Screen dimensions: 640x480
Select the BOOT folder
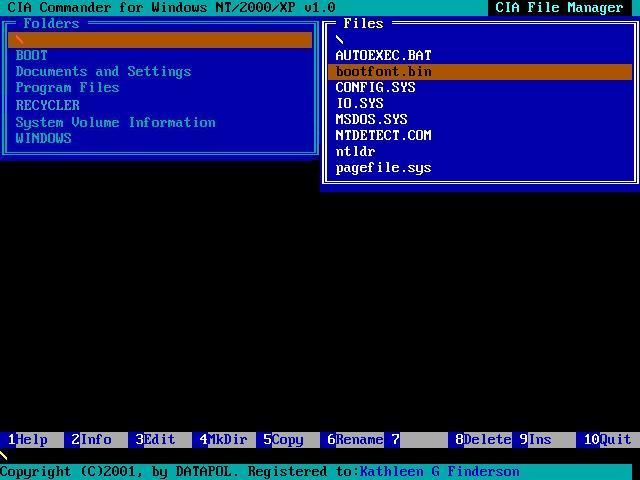[31, 56]
